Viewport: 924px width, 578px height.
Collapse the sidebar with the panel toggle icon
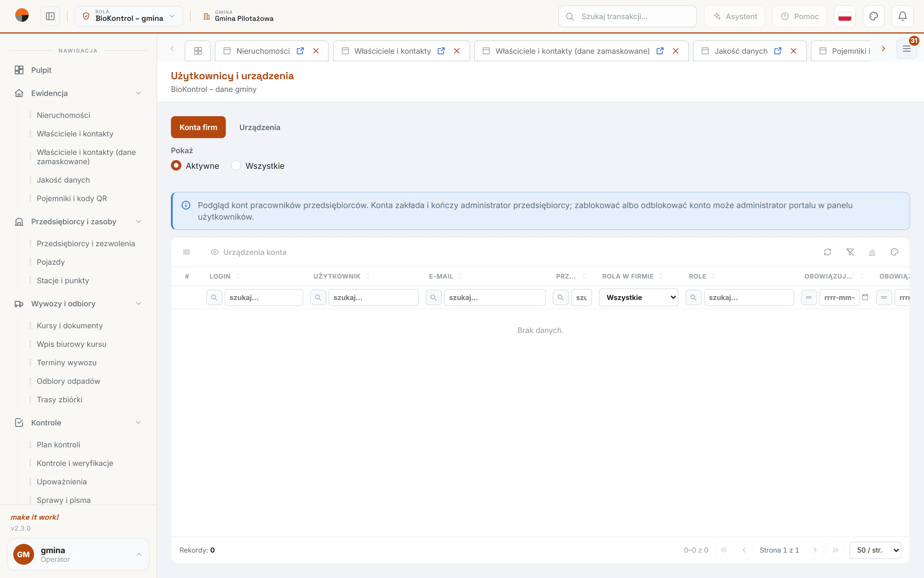50,16
